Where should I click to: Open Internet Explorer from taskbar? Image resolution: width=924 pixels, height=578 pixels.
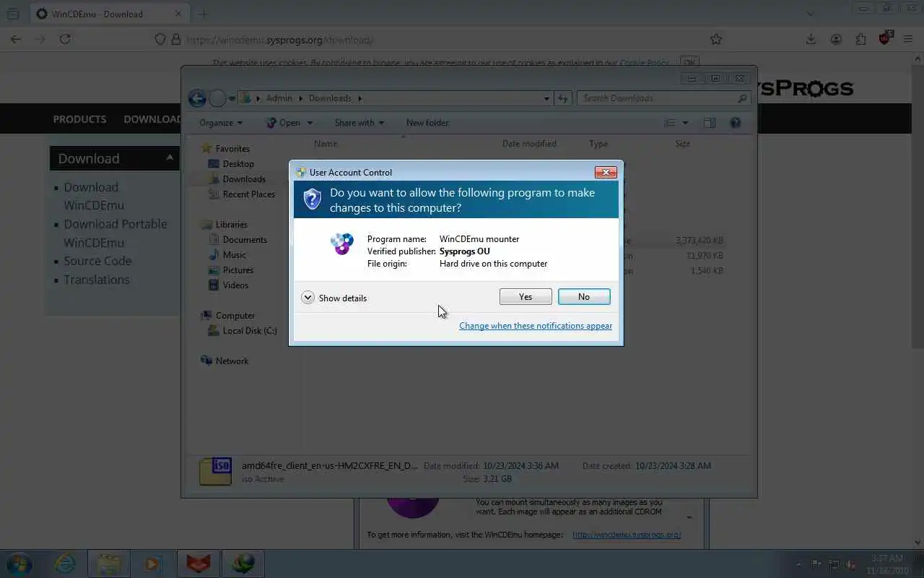(65, 564)
